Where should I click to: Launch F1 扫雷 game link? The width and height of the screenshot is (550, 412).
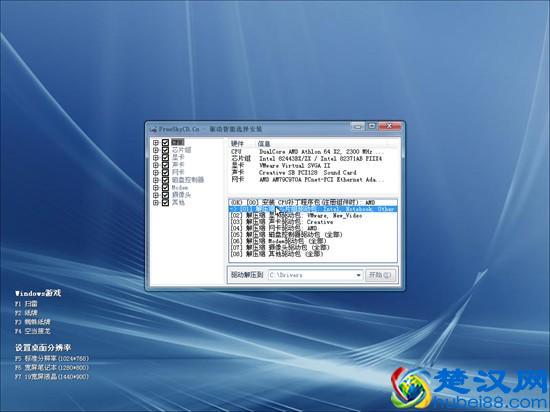coord(26,304)
